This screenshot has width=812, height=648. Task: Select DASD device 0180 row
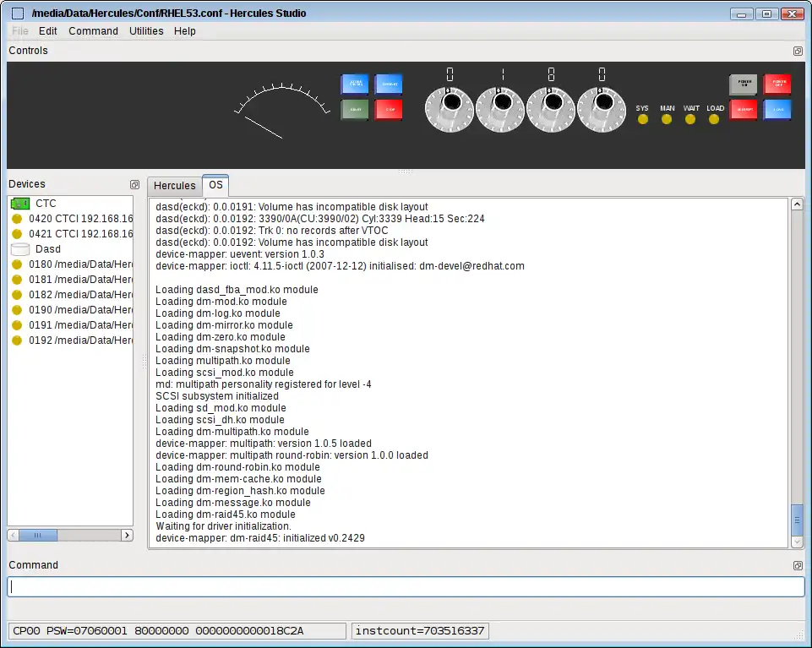point(70,264)
